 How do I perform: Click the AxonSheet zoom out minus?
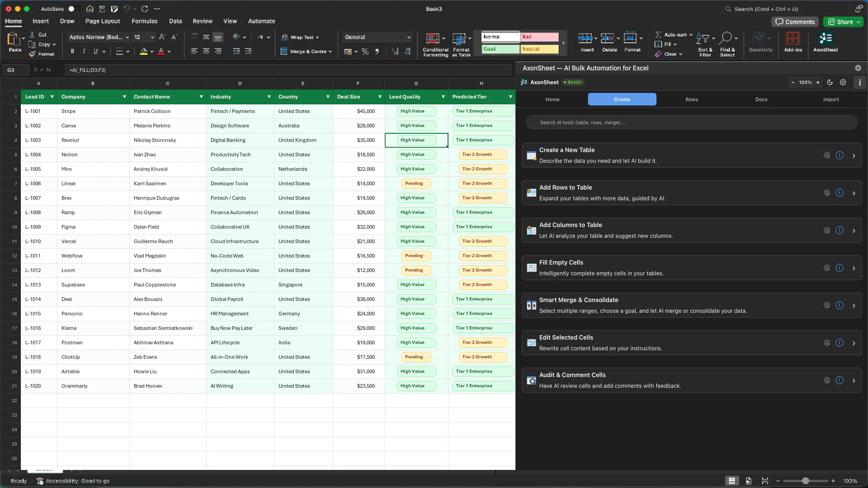pos(793,82)
